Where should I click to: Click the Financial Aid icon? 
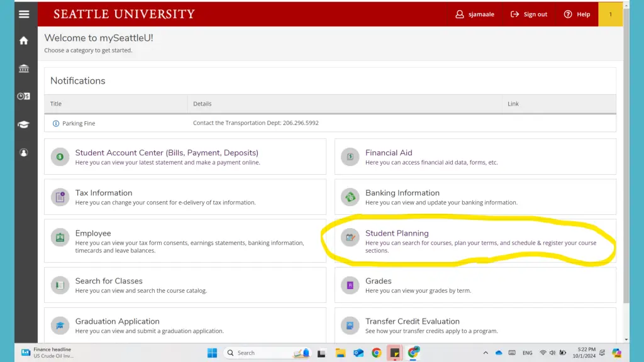tap(350, 156)
